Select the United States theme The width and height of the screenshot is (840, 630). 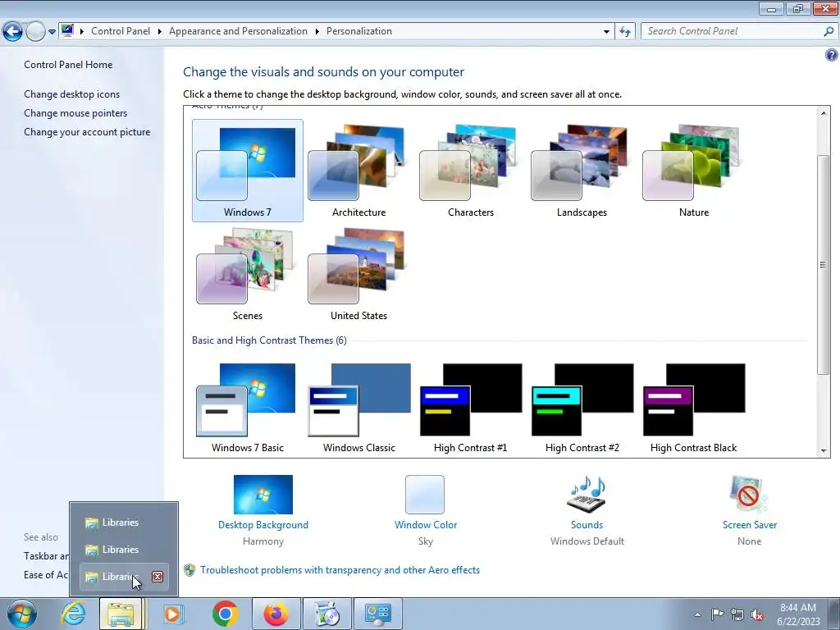(x=358, y=274)
